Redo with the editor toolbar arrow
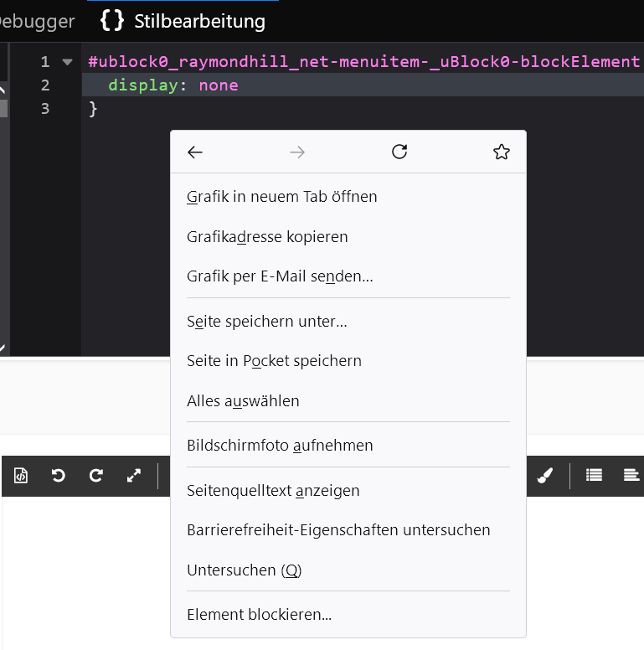The height and width of the screenshot is (650, 644). [96, 476]
